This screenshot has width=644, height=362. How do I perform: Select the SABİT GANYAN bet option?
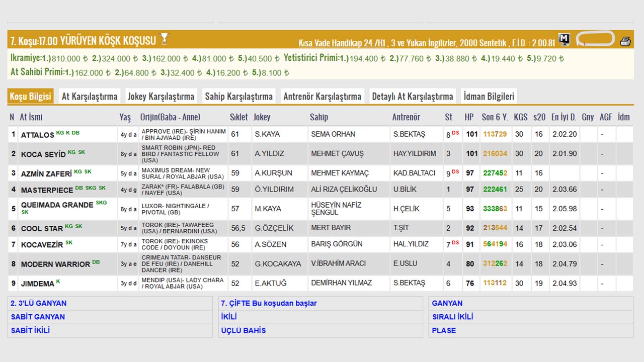[x=38, y=317]
